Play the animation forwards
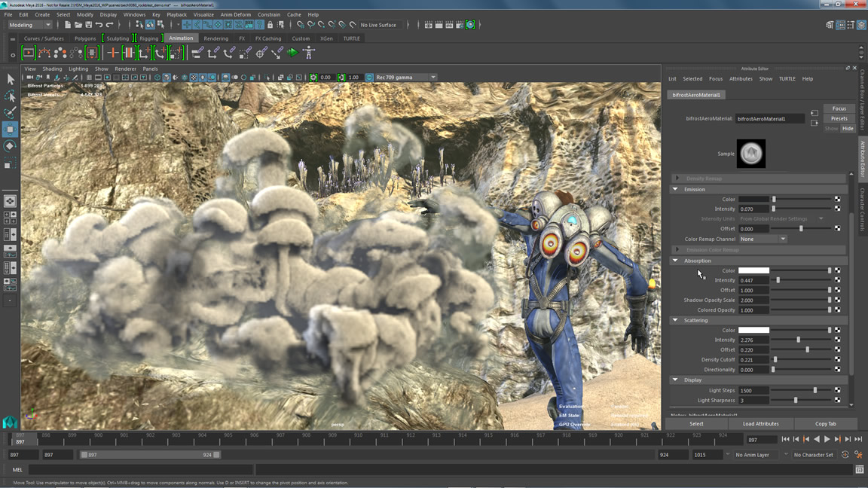This screenshot has height=488, width=868. [x=827, y=439]
